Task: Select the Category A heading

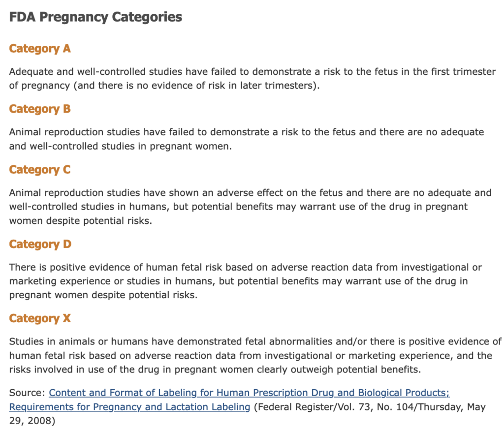Action: point(40,49)
